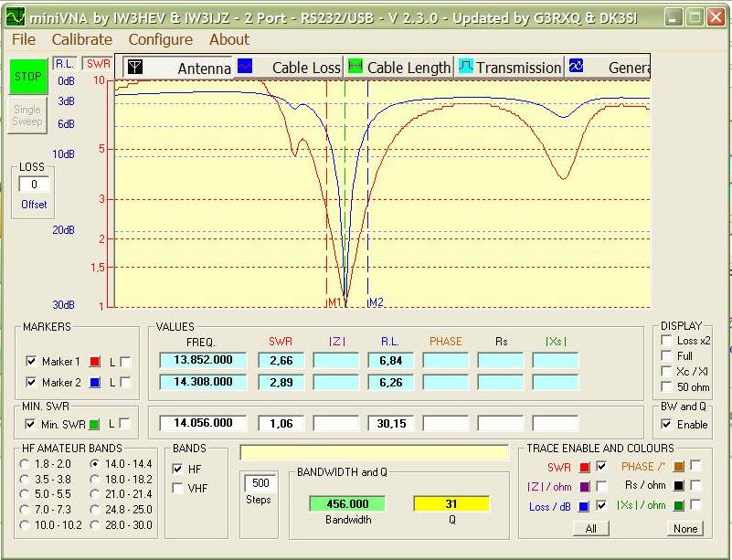Click the Generator tab icon
This screenshot has width=732, height=560.
(x=576, y=67)
